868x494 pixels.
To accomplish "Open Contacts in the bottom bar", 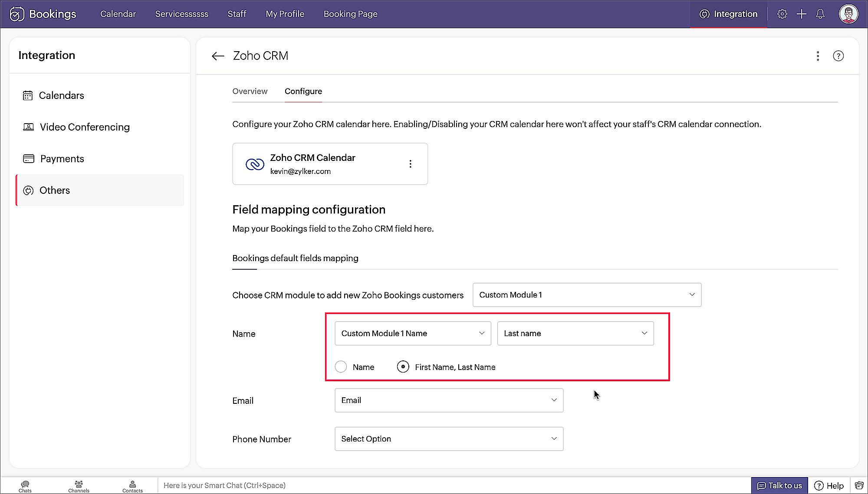I will pos(132,486).
